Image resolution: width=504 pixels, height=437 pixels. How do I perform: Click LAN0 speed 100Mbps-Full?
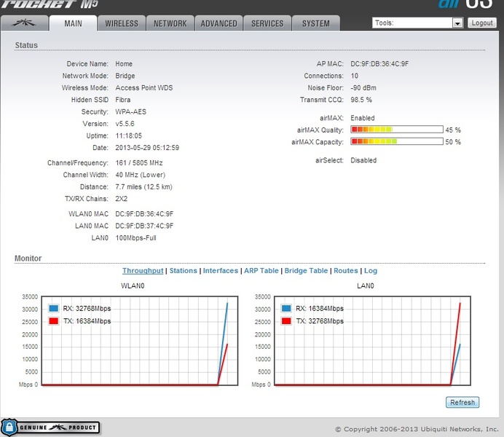135,237
